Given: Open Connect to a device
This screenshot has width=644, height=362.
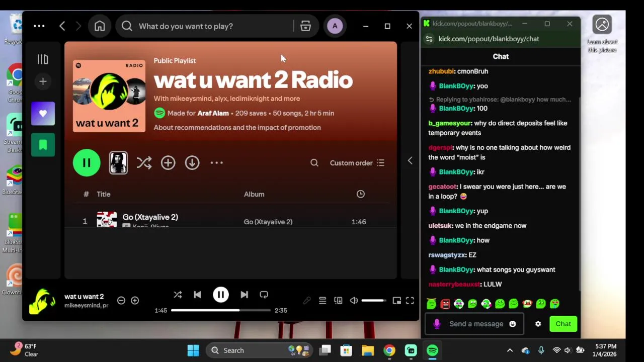Looking at the screenshot, I should tap(338, 301).
